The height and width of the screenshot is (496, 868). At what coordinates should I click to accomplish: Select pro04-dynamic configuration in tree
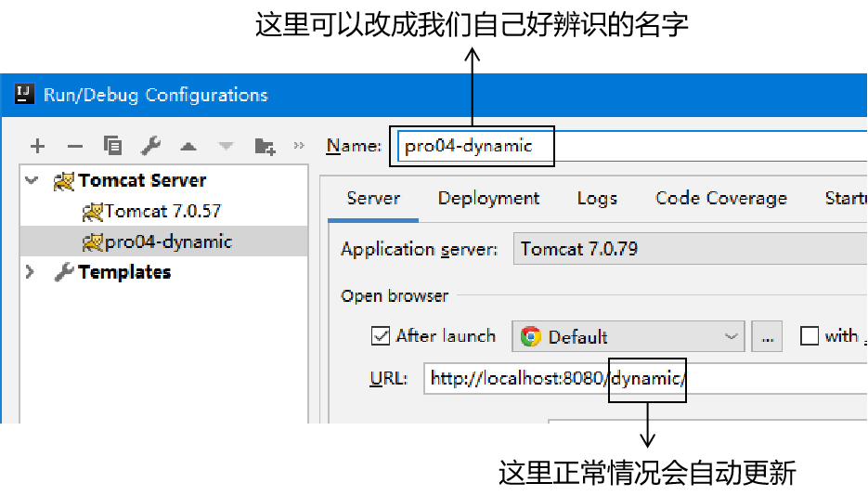(x=163, y=241)
